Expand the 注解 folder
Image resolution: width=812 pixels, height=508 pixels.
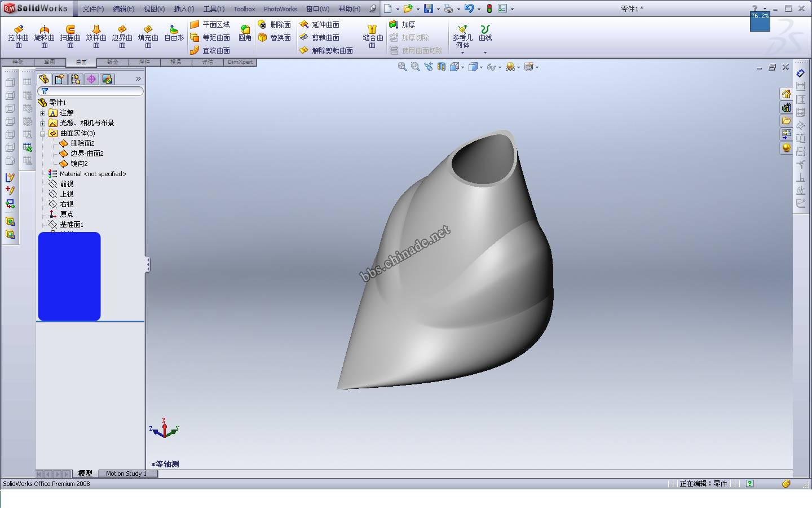coord(42,113)
